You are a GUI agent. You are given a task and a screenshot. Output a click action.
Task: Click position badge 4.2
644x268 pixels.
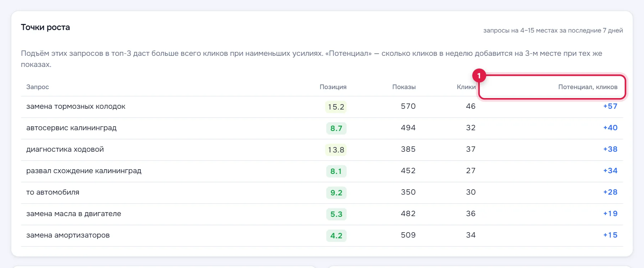point(336,236)
